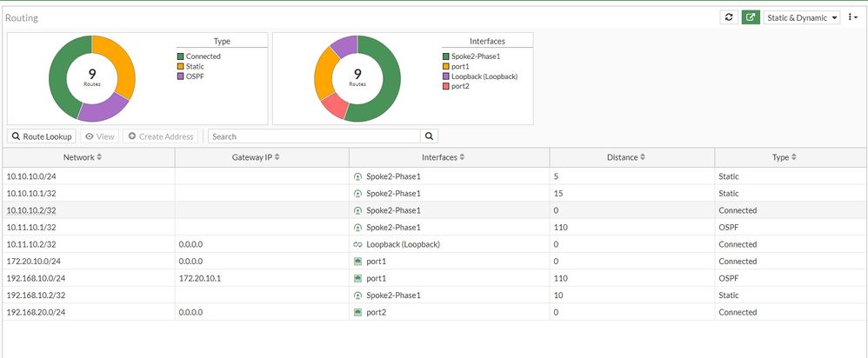Click Loopback (Loopback) interface name in table
Image resolution: width=868 pixels, height=358 pixels.
coord(403,244)
